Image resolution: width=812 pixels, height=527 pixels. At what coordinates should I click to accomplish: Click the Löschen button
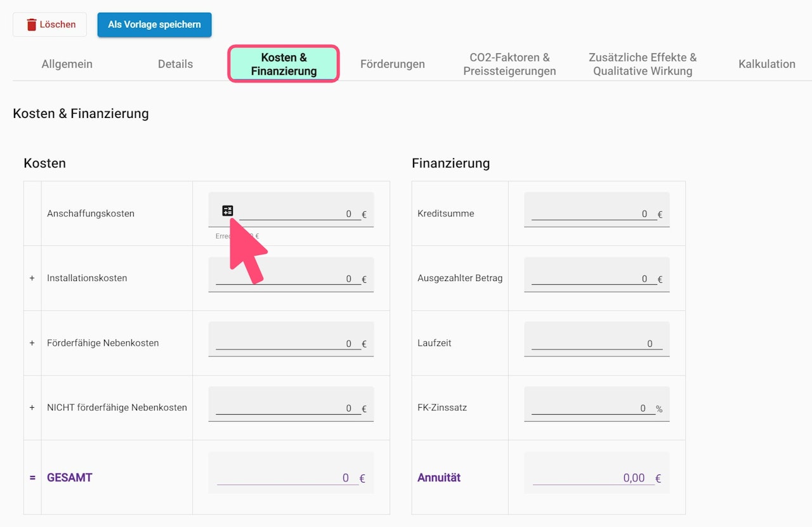[50, 25]
